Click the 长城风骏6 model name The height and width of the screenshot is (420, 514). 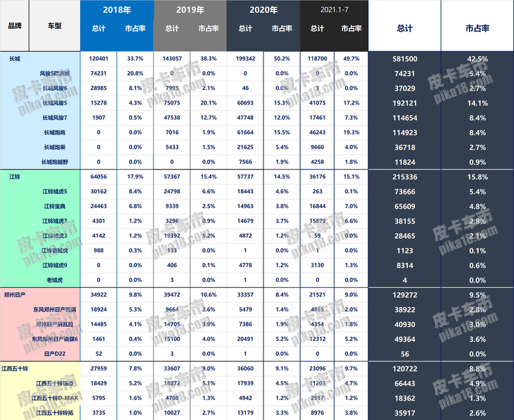point(55,88)
